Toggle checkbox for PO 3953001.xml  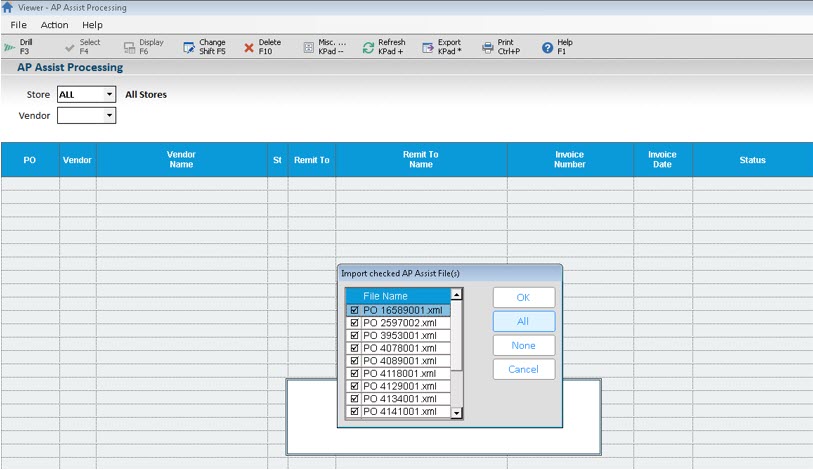point(354,336)
